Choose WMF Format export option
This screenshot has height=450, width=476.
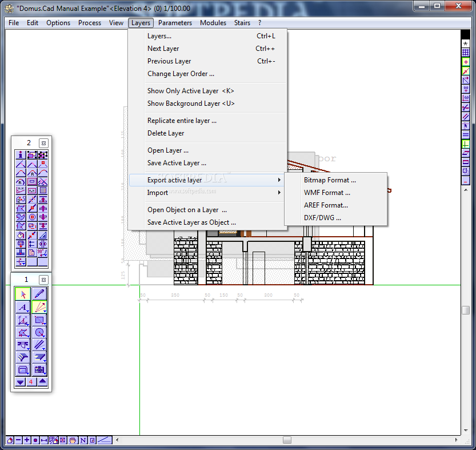pos(336,193)
